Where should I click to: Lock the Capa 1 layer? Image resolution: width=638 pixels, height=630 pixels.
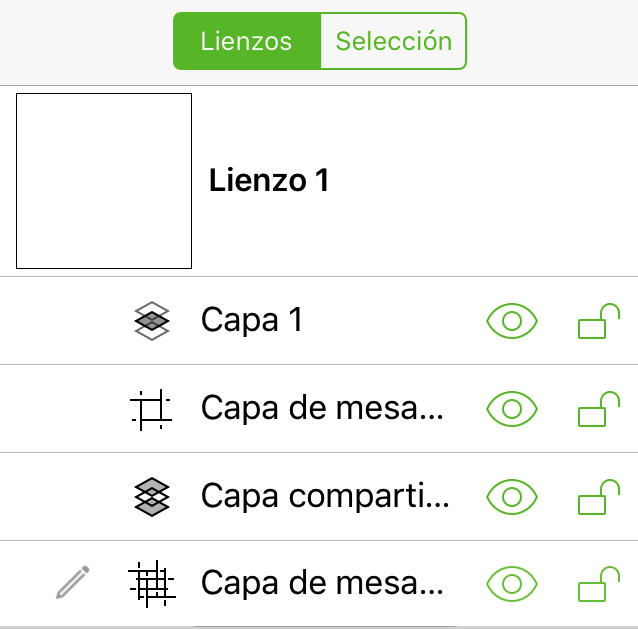[599, 321]
